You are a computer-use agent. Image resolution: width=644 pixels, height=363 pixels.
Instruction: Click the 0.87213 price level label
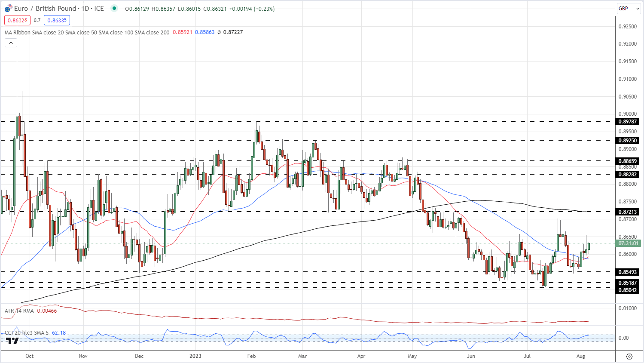coord(628,212)
